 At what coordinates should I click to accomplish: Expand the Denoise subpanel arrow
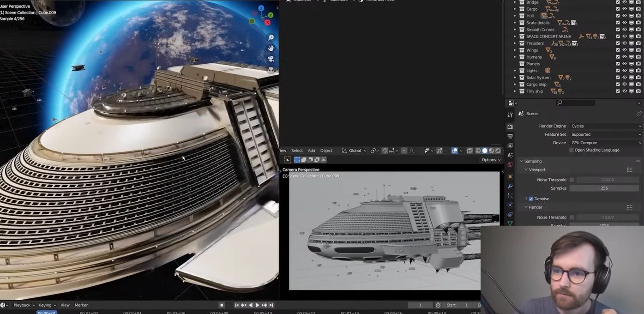pos(526,199)
